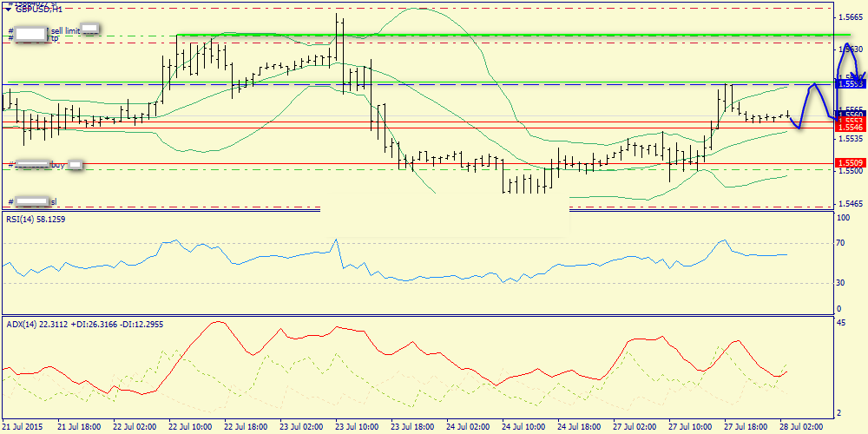The image size is (868, 434).
Task: Click the 27 Jul 10:00 time label
Action: 690,427
